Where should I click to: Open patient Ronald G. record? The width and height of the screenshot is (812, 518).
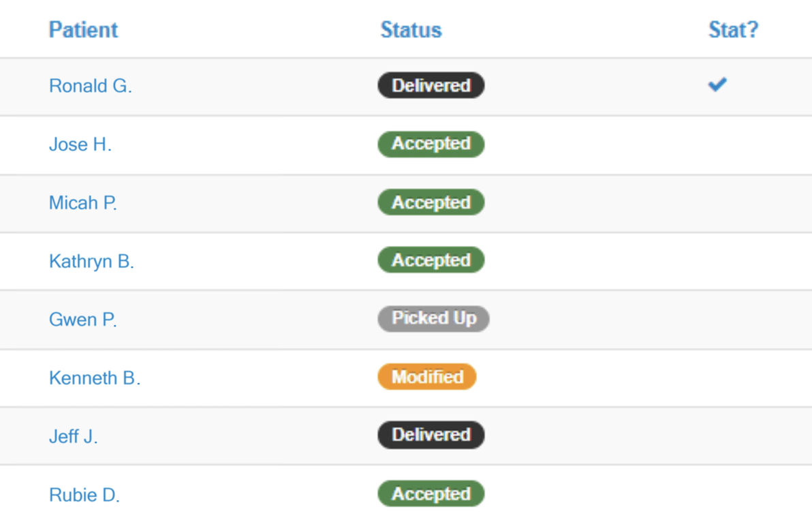[90, 86]
